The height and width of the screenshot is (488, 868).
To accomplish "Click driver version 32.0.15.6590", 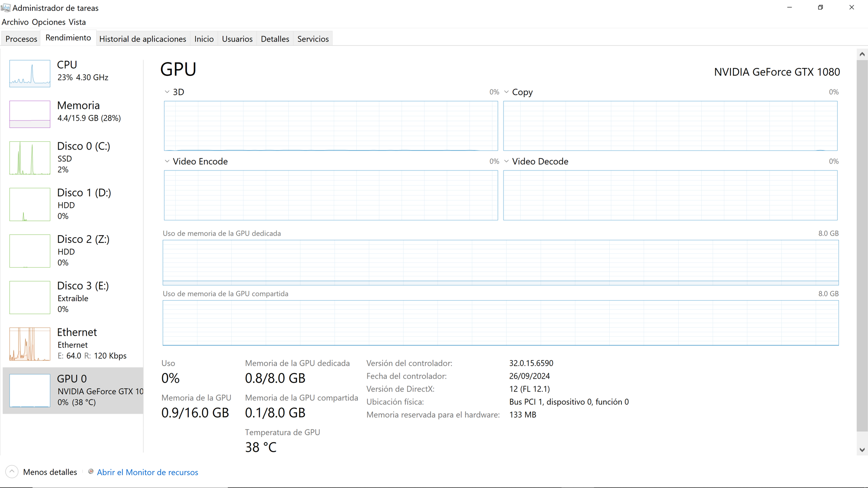I will click(531, 363).
